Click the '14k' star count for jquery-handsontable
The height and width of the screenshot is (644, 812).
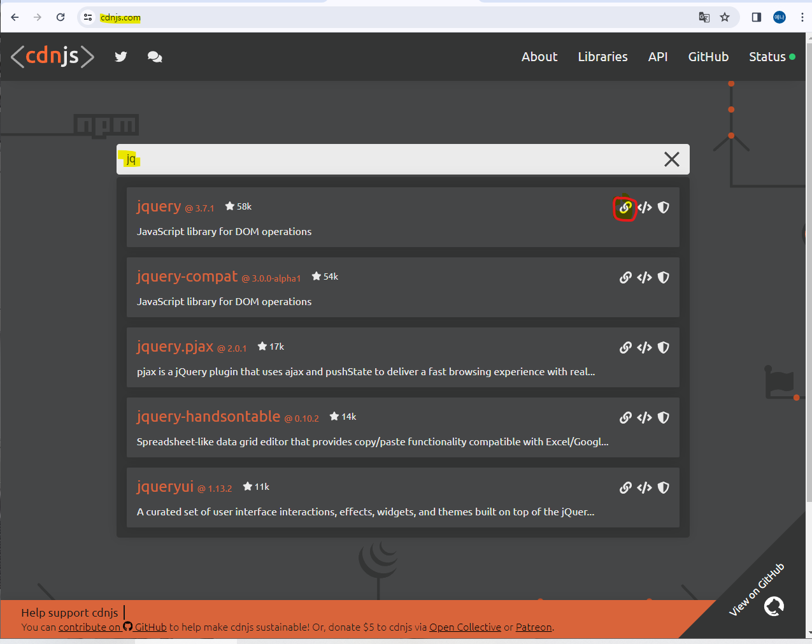pyautogui.click(x=343, y=417)
